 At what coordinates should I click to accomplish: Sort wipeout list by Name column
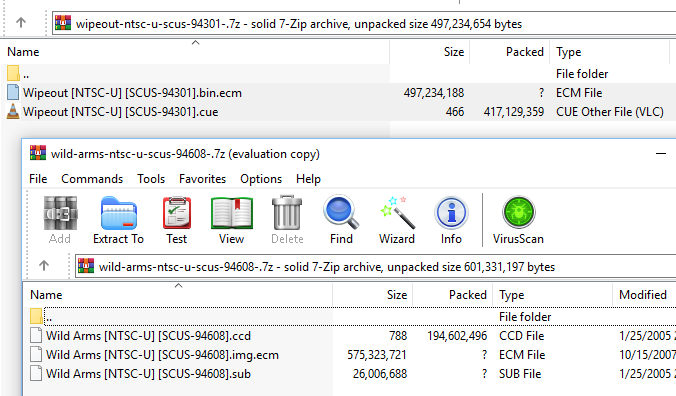(195, 52)
